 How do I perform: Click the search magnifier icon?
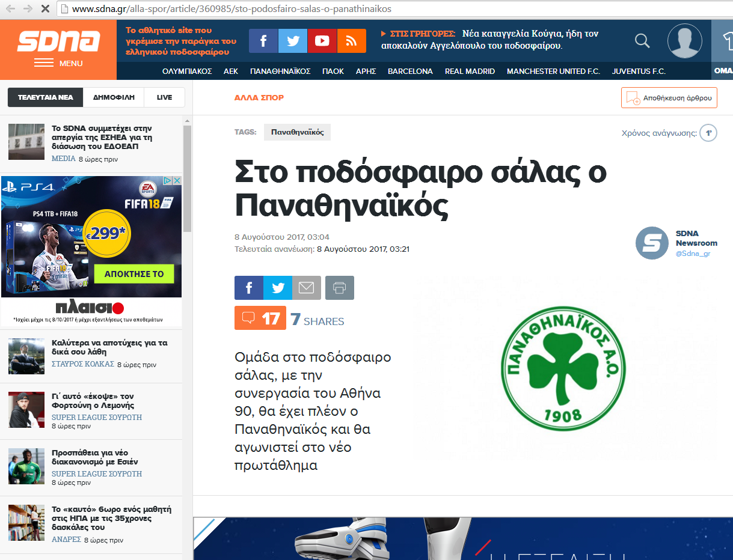642,41
